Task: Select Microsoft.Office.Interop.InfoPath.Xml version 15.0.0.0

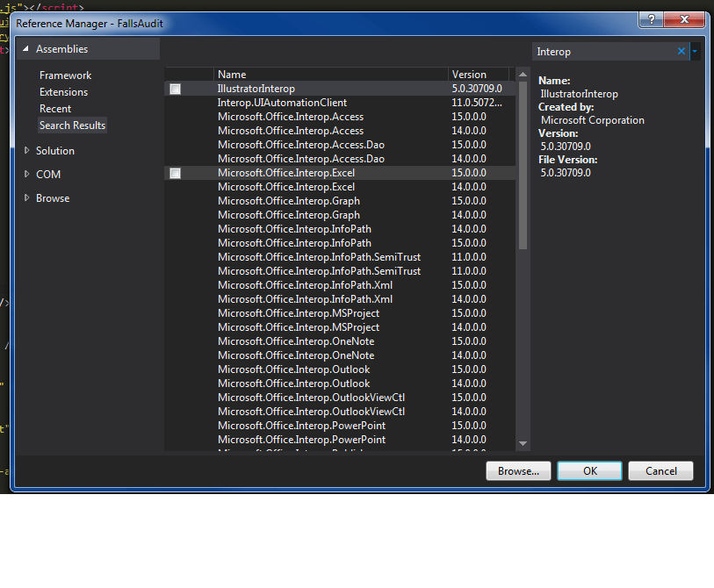Action: pyautogui.click(x=340, y=285)
